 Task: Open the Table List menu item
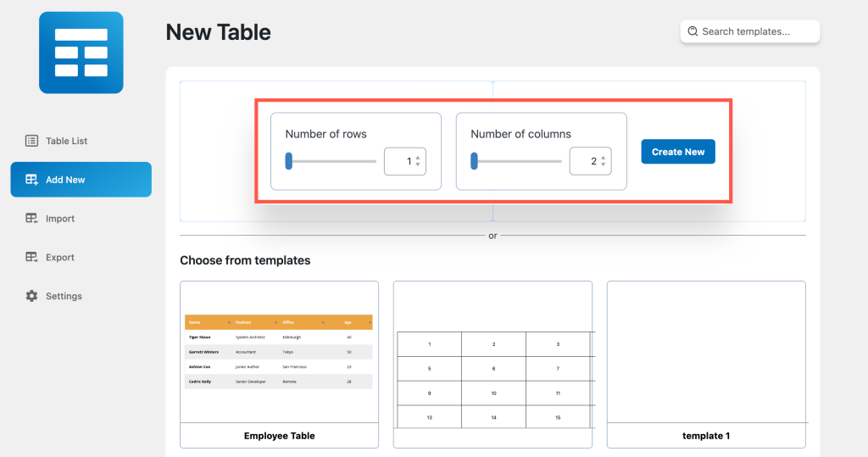coord(66,141)
